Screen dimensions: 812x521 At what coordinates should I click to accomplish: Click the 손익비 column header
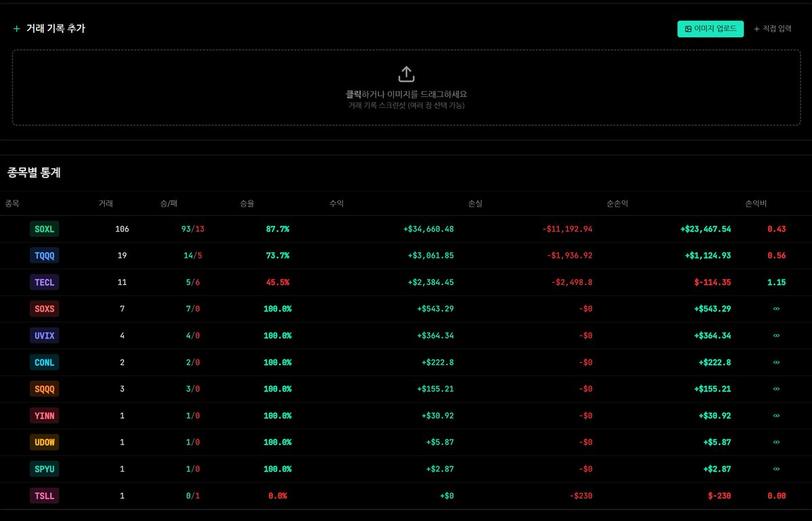pos(757,204)
